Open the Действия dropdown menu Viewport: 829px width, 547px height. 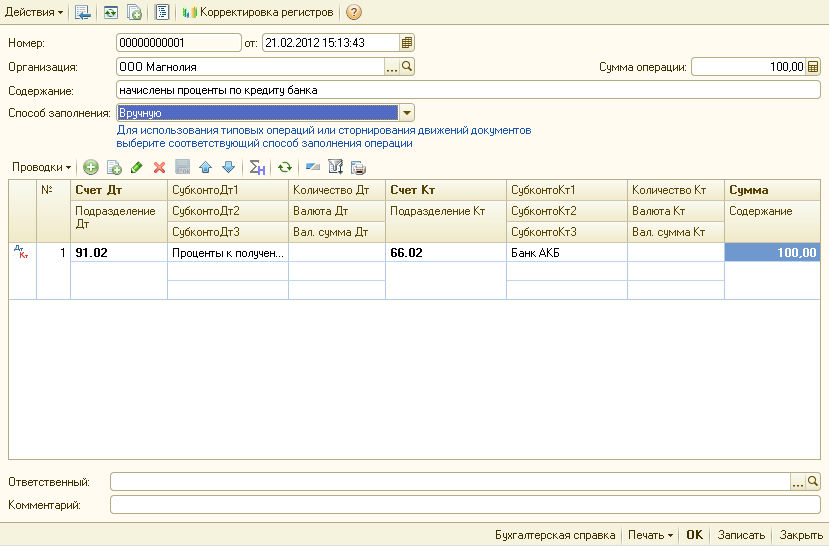click(x=34, y=13)
